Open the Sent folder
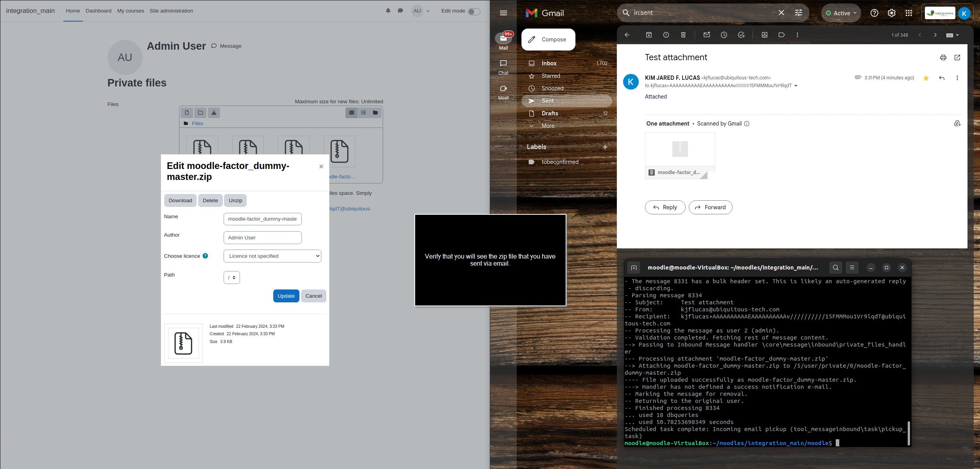Viewport: 980px width, 469px height. (x=567, y=101)
